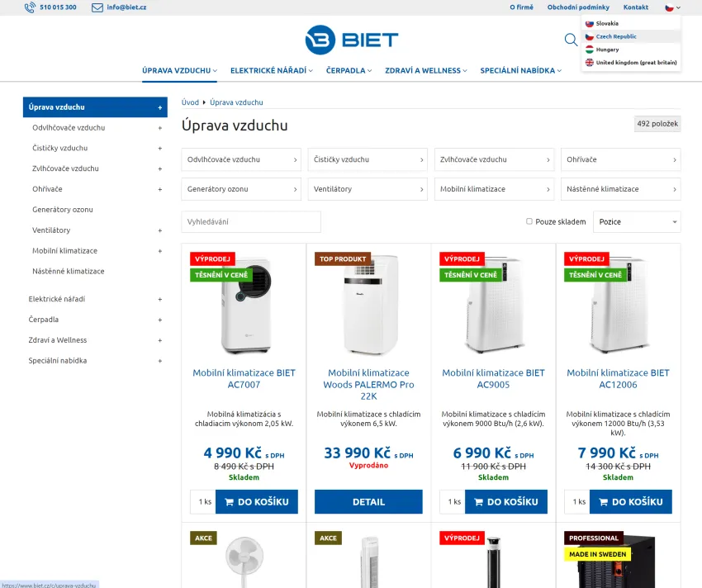Viewport: 702px width, 588px height.
Task: Open Nástěnné klimatizace in the sidebar
Action: point(68,272)
